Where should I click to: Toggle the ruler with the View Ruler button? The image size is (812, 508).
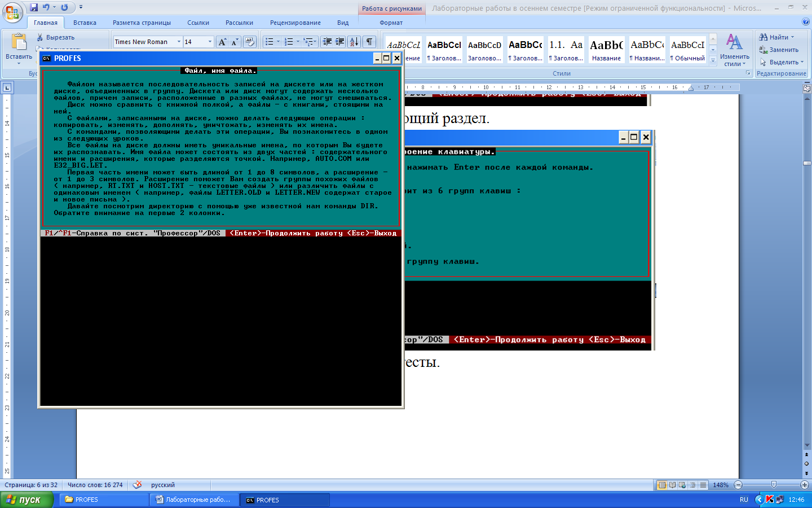[x=806, y=88]
